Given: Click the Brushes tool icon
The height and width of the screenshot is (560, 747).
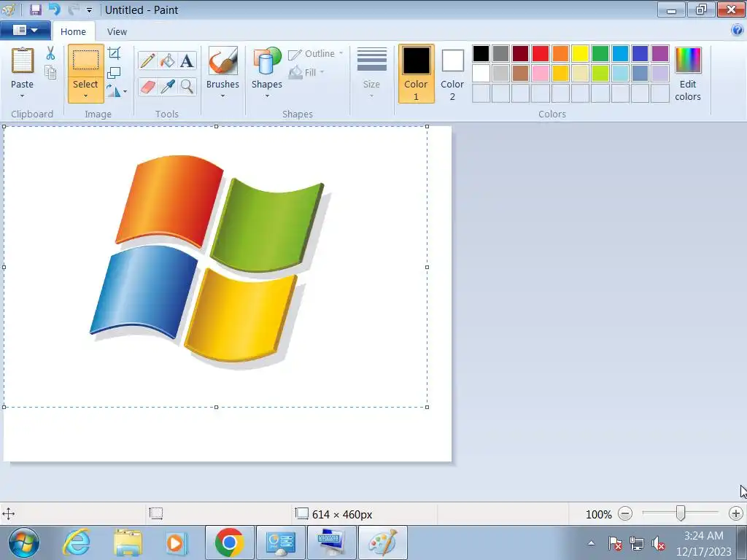Looking at the screenshot, I should [223, 61].
